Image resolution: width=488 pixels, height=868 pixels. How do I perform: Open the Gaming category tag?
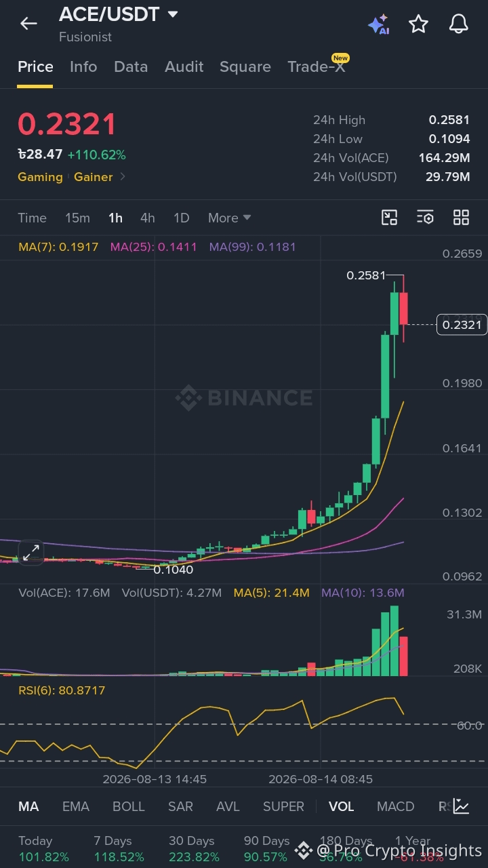(40, 177)
